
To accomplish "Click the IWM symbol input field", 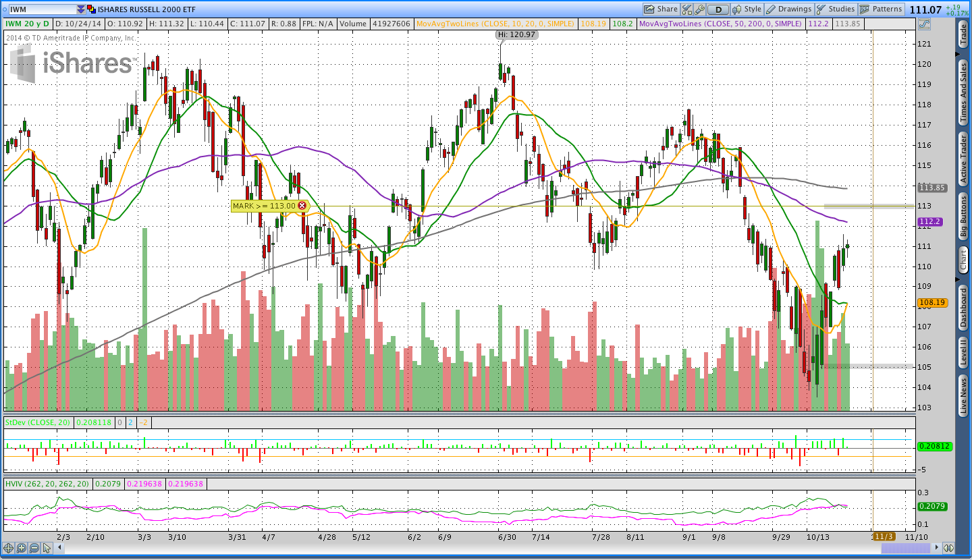I will (x=41, y=9).
